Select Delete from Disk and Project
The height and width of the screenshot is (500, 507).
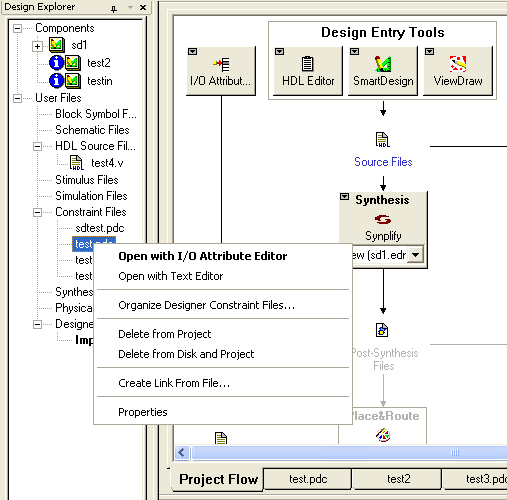point(186,354)
